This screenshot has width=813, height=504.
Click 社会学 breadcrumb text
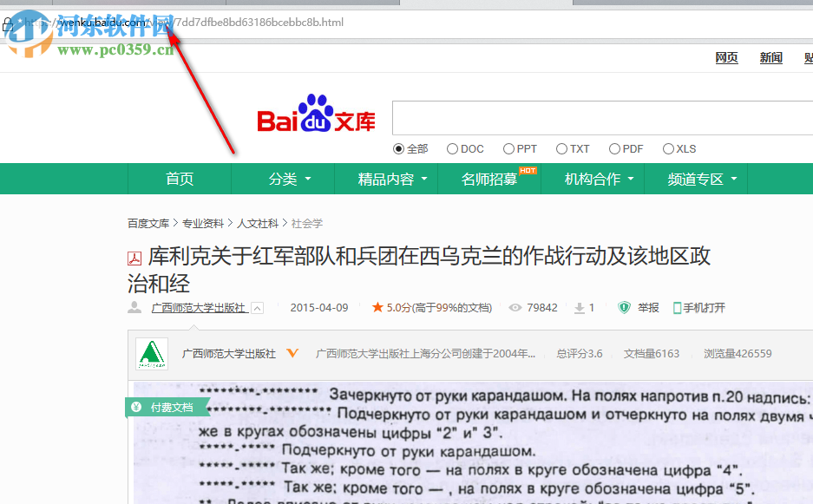pyautogui.click(x=307, y=224)
